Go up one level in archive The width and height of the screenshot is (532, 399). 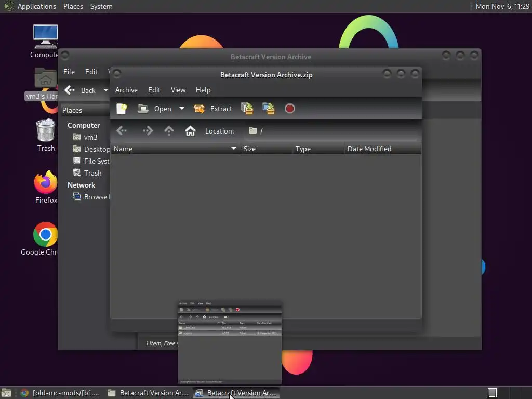[x=169, y=130]
